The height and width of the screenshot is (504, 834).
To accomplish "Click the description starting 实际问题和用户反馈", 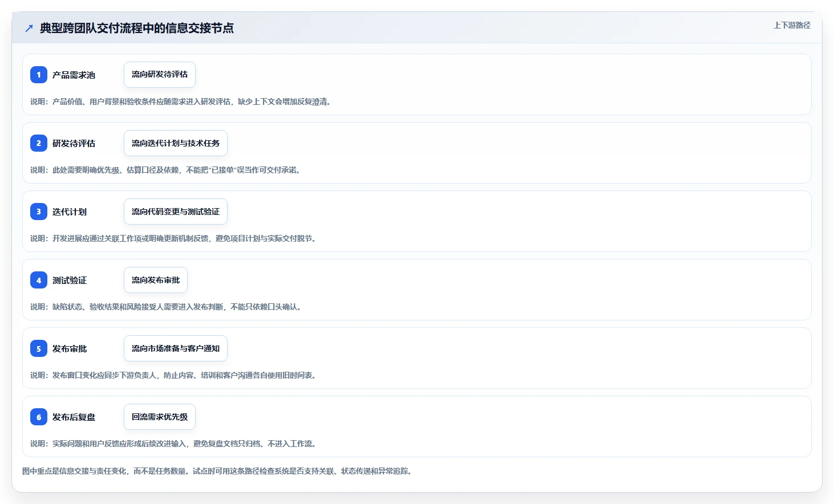I will (173, 444).
